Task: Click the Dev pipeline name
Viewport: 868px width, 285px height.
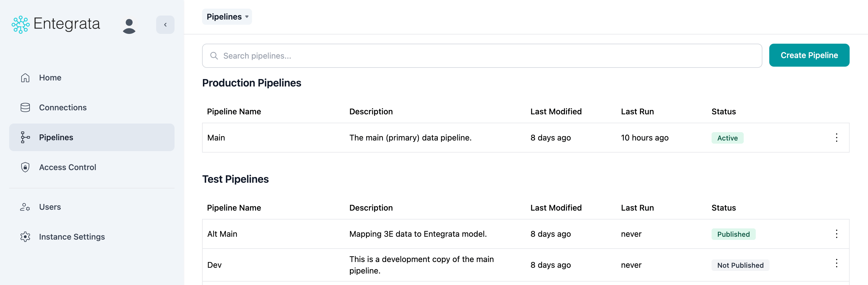Action: [x=214, y=265]
